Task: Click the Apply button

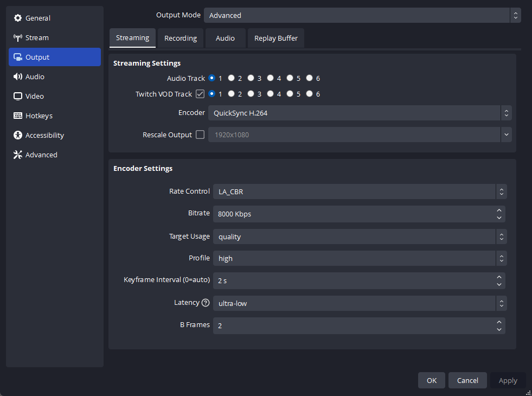Action: tap(508, 380)
